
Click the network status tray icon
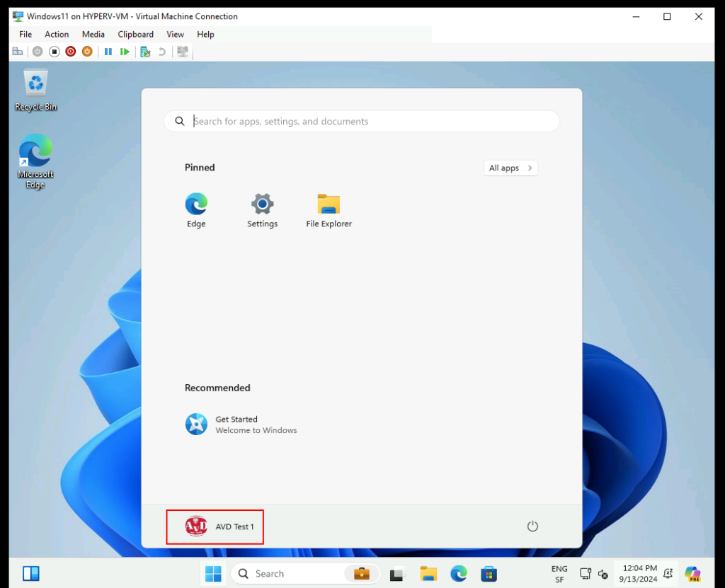(586, 574)
